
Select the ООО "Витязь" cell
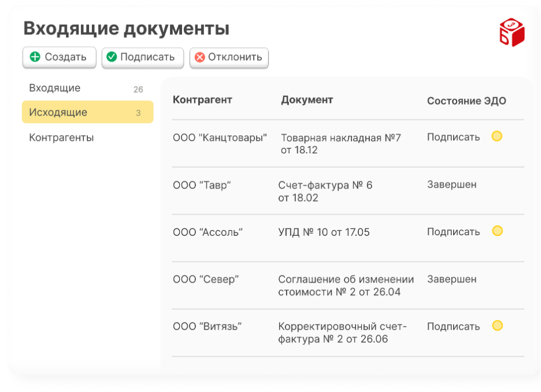pyautogui.click(x=207, y=327)
